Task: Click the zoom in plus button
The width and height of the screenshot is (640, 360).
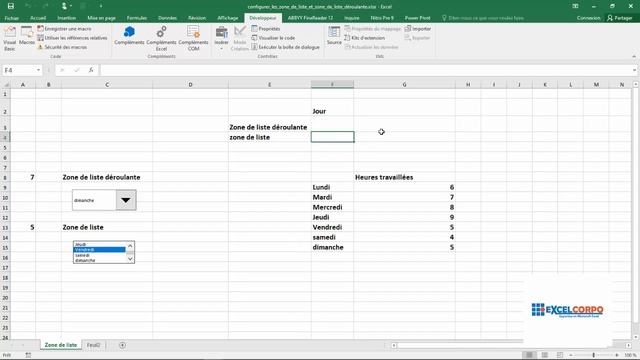Action: click(617, 355)
